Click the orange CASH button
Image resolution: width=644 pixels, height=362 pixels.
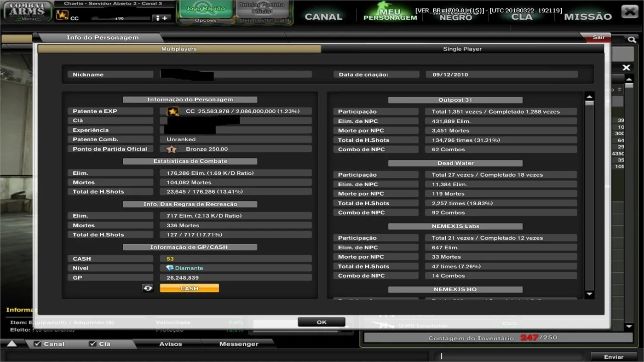click(189, 288)
